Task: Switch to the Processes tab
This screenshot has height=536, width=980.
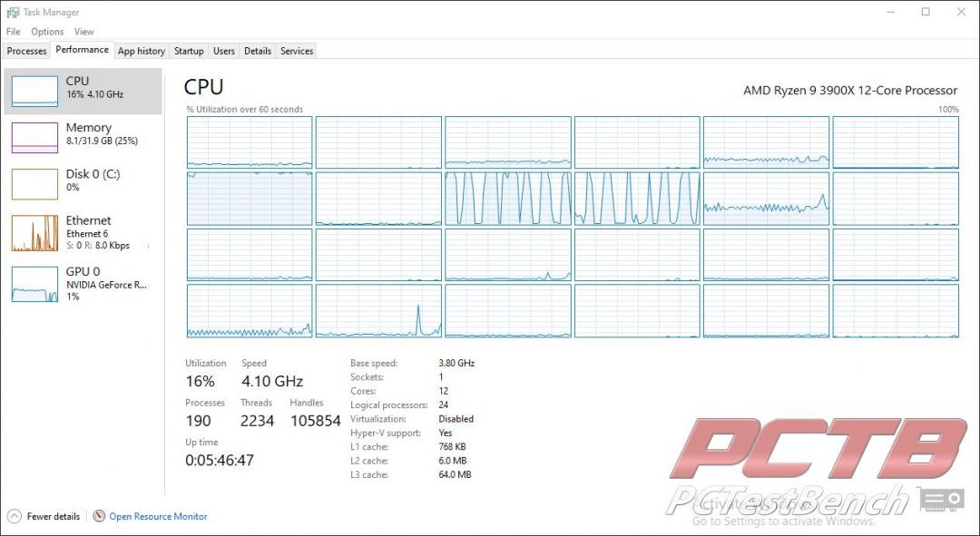Action: 26,51
